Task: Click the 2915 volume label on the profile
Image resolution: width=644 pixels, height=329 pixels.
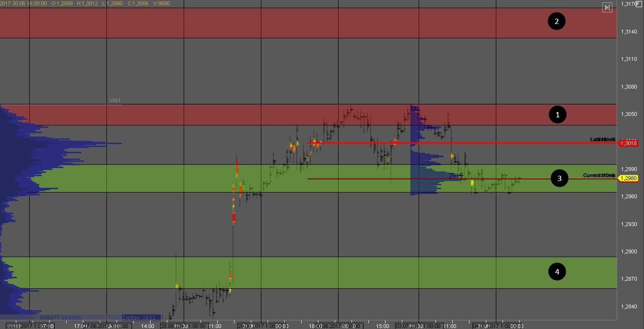Action: [x=456, y=176]
